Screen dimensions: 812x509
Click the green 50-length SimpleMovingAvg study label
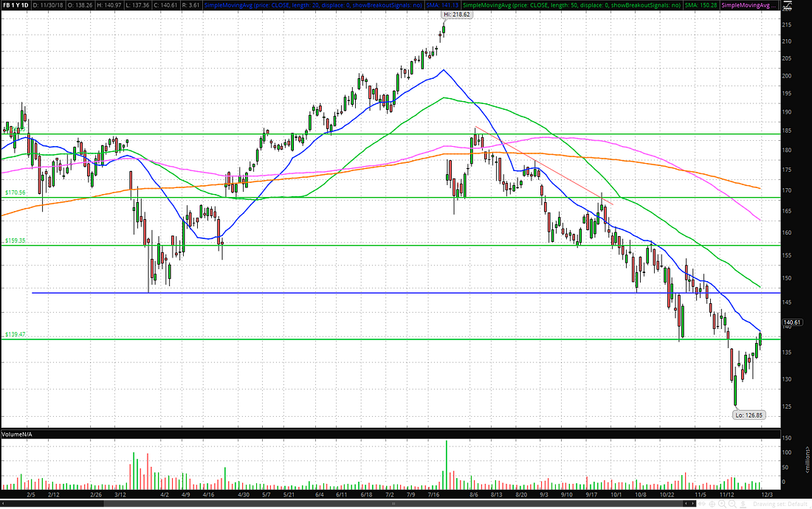click(x=571, y=5)
